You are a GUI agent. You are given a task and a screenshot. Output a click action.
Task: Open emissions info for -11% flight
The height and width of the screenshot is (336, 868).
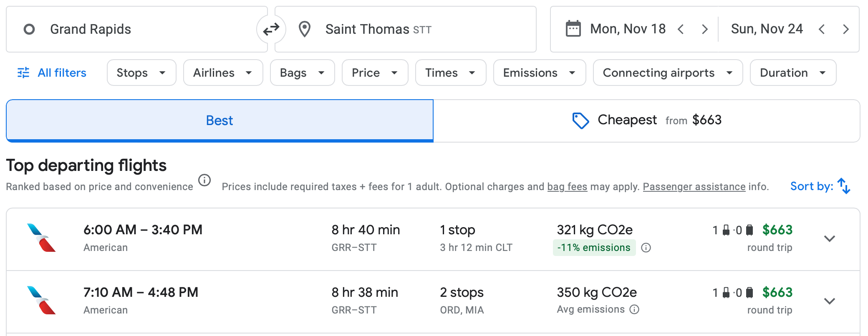[x=646, y=248]
